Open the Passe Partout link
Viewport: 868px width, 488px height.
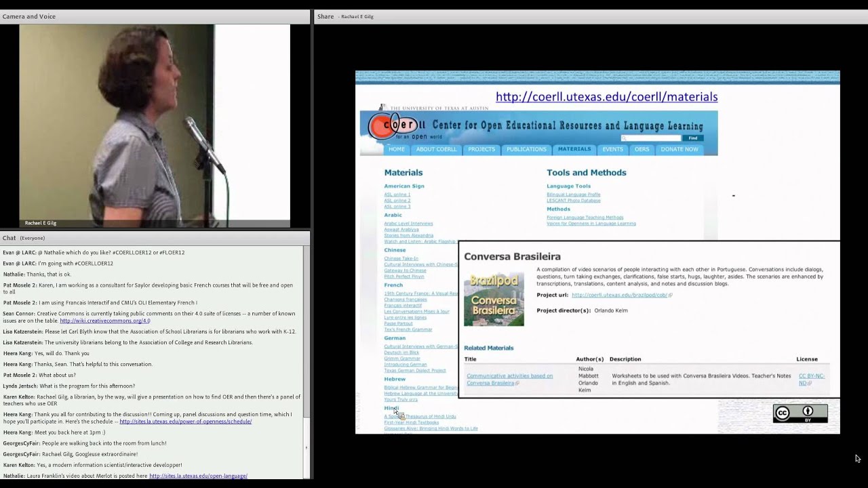click(x=399, y=323)
